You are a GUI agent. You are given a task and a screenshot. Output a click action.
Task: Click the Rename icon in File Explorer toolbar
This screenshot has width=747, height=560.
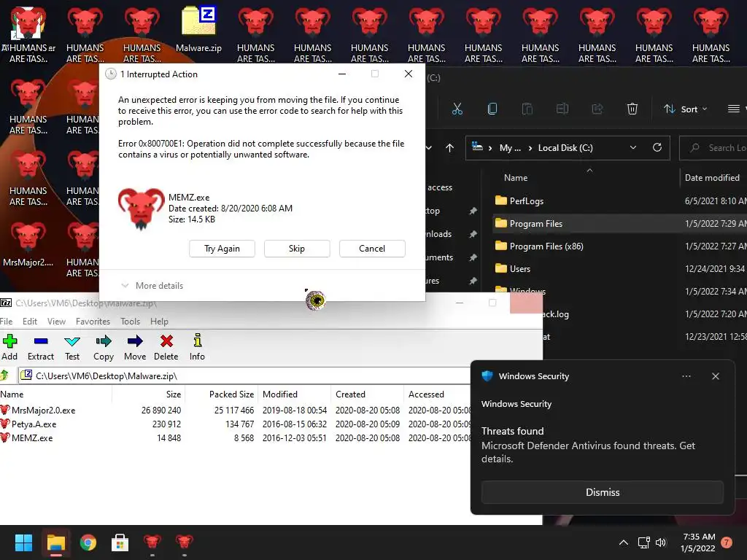pyautogui.click(x=562, y=109)
